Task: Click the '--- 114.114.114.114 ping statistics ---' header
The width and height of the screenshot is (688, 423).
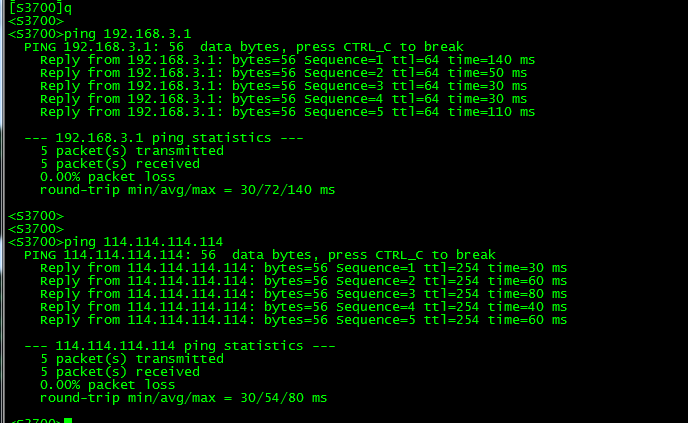Action: (179, 346)
